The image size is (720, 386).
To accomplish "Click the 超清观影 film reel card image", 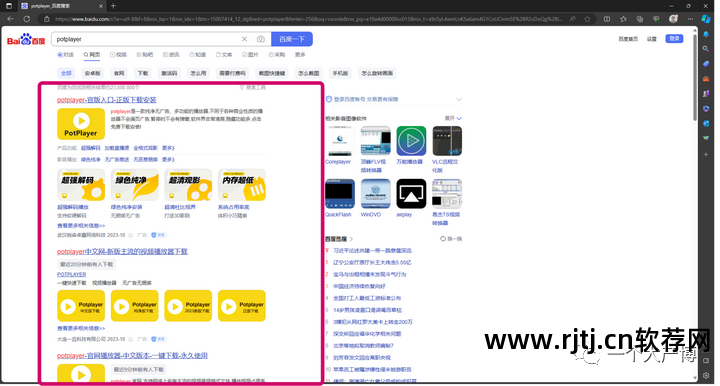I will 188,185.
